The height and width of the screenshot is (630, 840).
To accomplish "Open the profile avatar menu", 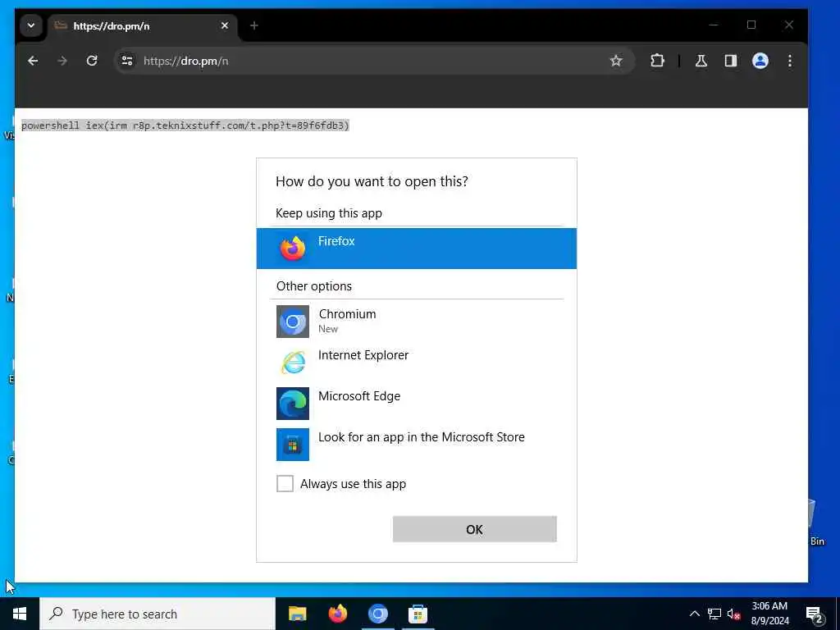I will 760,61.
